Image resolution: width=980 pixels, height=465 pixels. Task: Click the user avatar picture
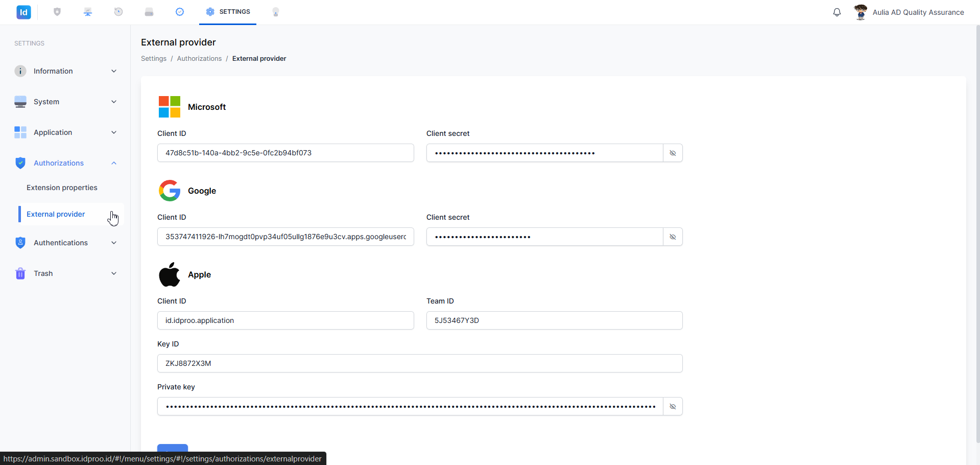(861, 12)
